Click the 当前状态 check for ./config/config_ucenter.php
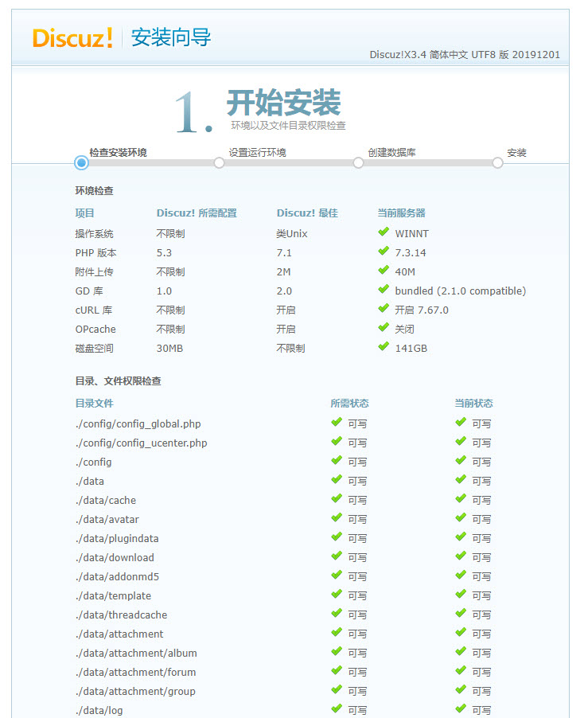The height and width of the screenshot is (718, 588). (x=461, y=442)
